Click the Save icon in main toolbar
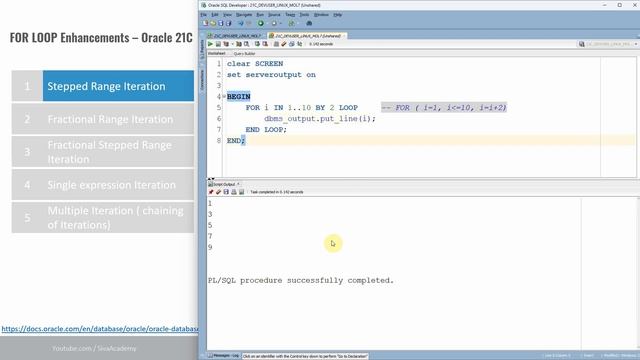 pos(221,23)
